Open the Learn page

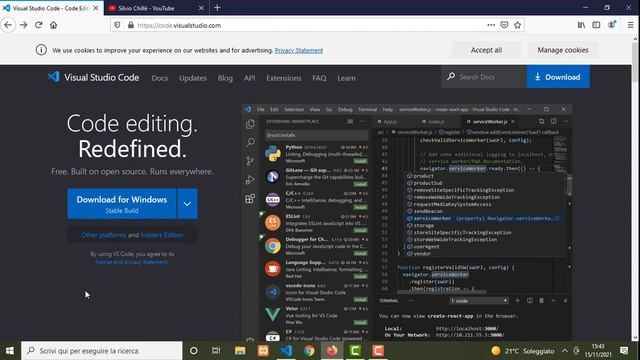point(346,78)
